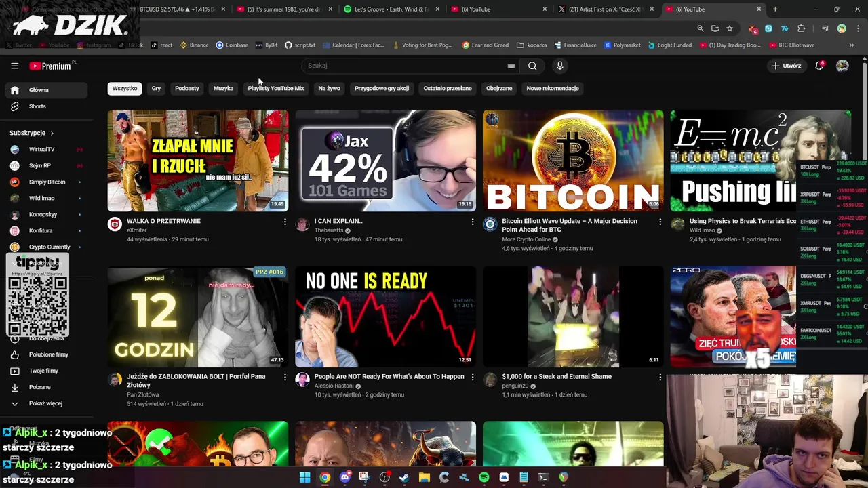Open File Explorer from taskbar
Image resolution: width=868 pixels, height=488 pixels.
(424, 477)
